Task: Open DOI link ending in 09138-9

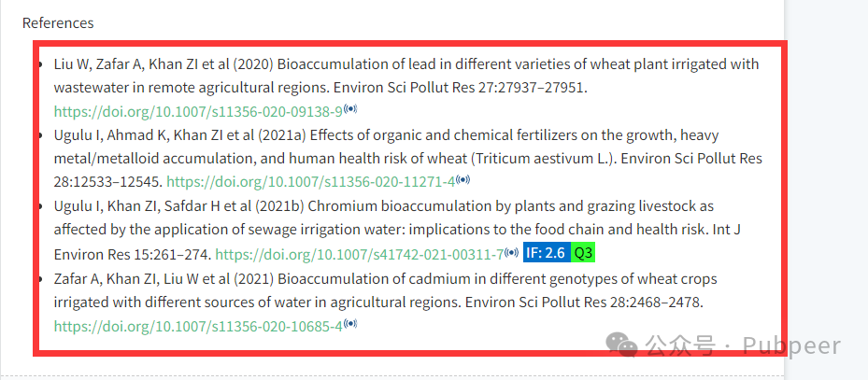Action: pos(198,111)
